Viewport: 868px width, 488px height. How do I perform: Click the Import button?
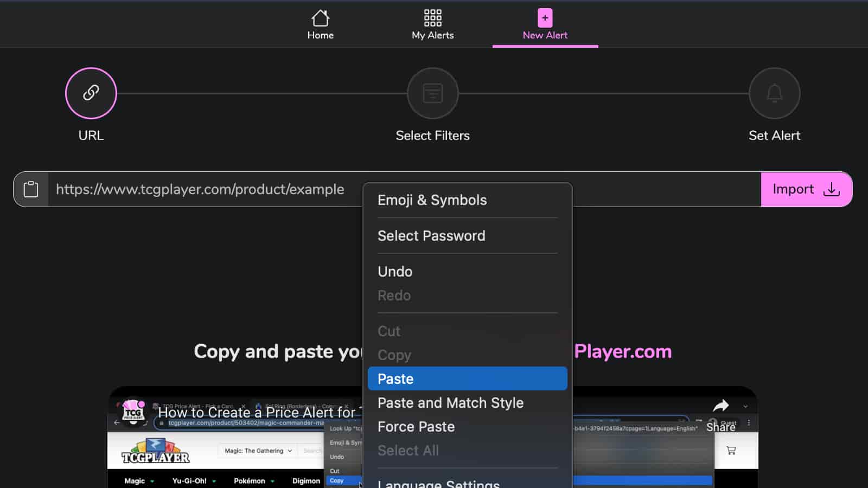[x=806, y=189]
